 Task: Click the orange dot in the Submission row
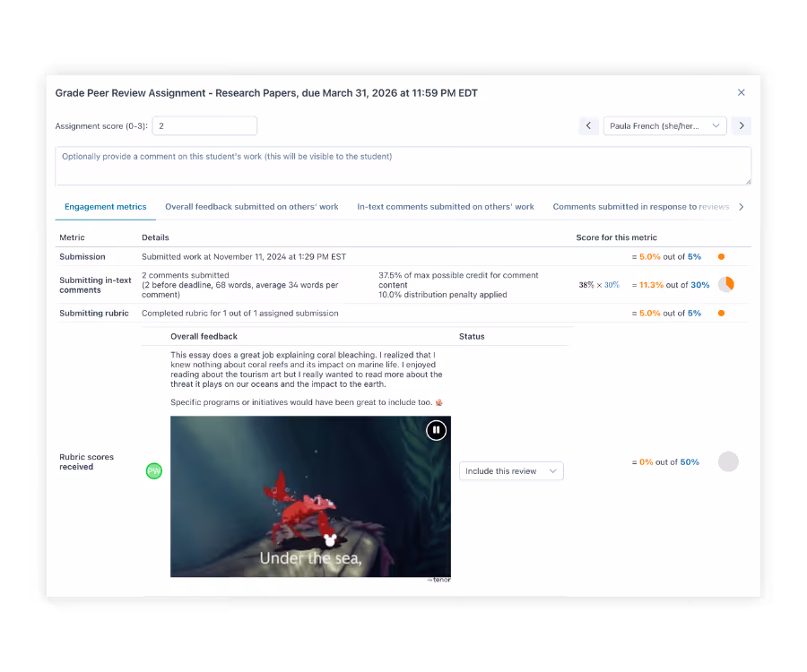point(721,256)
